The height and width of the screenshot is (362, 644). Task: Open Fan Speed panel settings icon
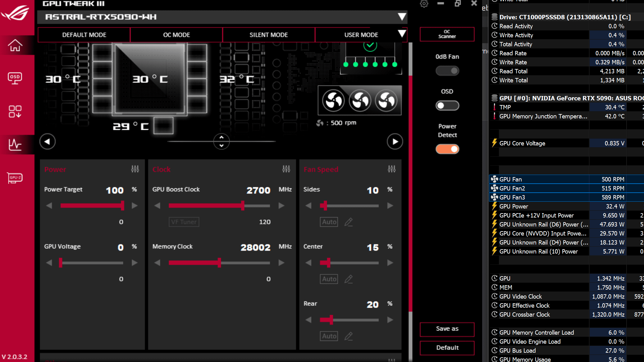pos(391,169)
